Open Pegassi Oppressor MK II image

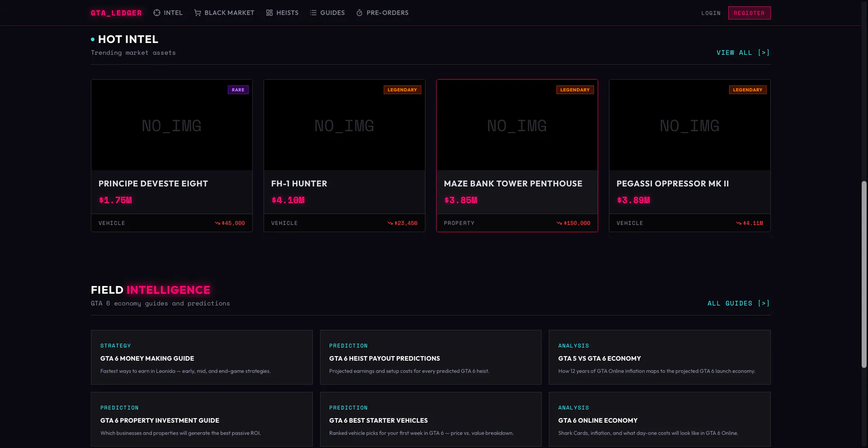(x=690, y=125)
